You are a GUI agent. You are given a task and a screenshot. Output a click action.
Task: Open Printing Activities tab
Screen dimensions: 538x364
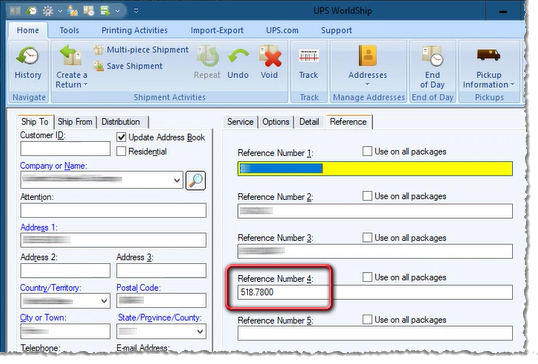tap(134, 30)
